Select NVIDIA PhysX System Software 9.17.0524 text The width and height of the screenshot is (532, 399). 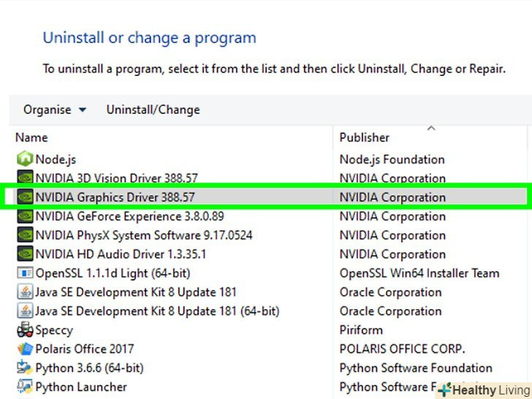point(144,235)
